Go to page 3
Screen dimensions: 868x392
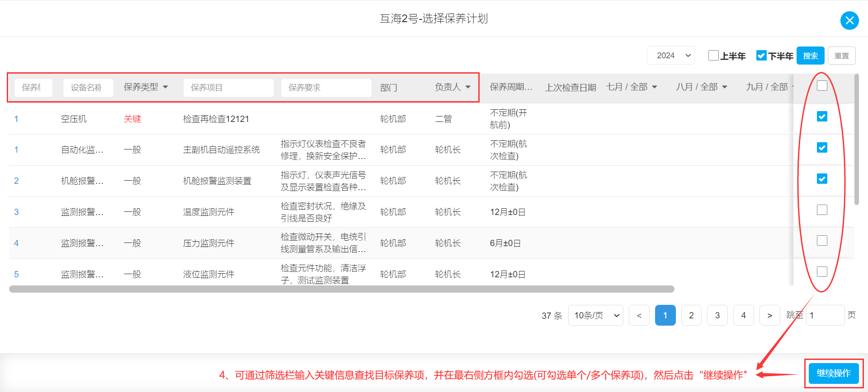[717, 315]
